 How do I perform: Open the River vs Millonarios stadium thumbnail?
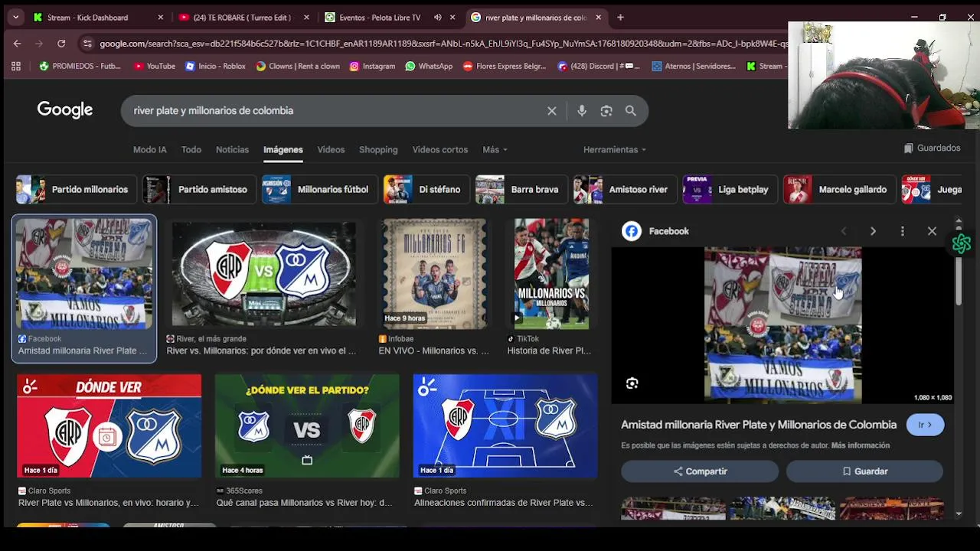(263, 274)
